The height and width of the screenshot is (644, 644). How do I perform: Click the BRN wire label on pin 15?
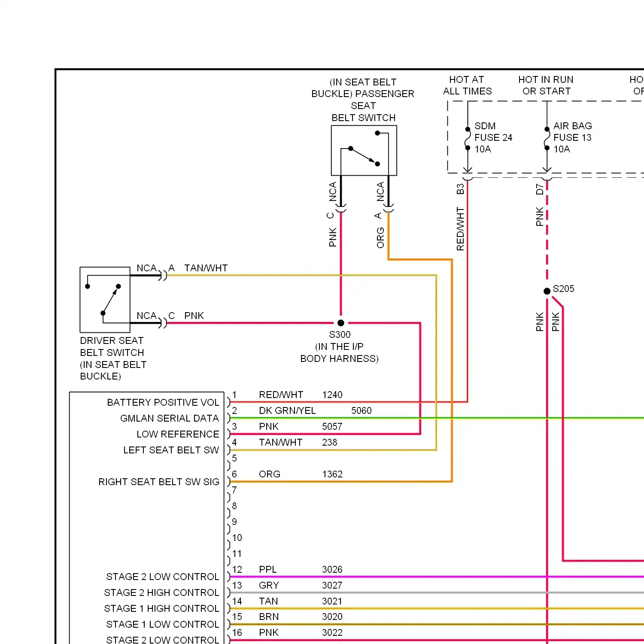point(269,617)
